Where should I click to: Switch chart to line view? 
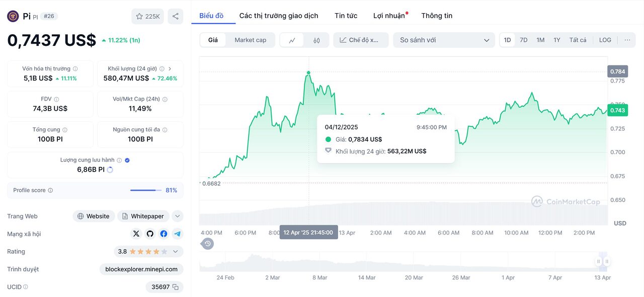click(292, 40)
